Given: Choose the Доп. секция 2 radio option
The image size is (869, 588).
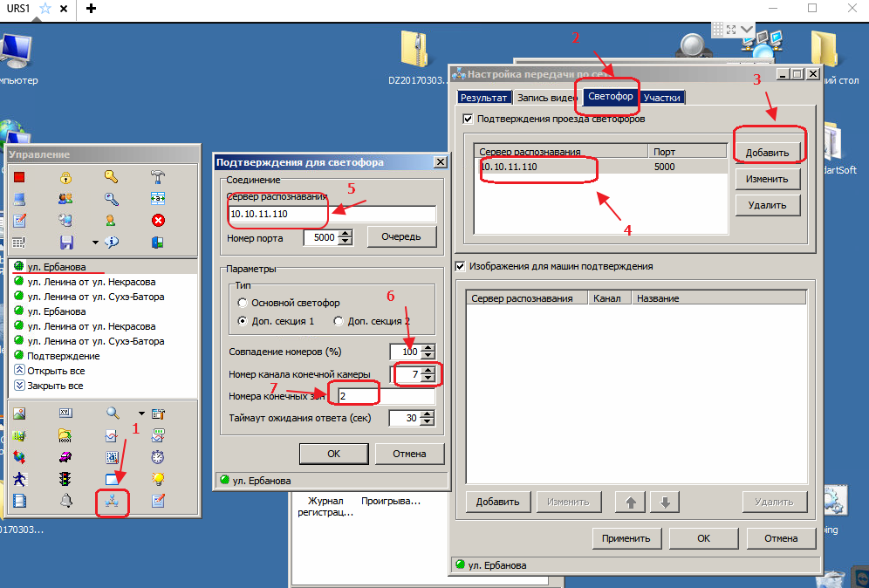Looking at the screenshot, I should [x=339, y=321].
